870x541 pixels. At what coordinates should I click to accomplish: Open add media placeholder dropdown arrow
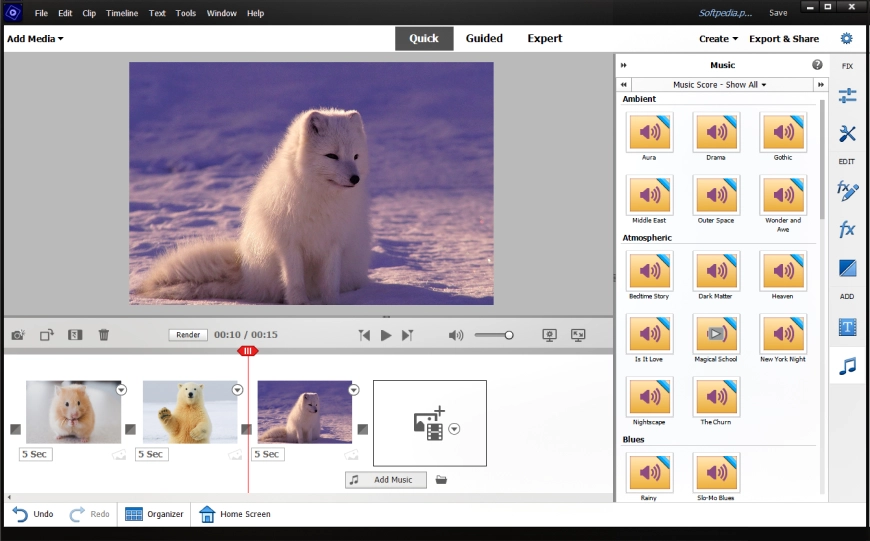454,429
